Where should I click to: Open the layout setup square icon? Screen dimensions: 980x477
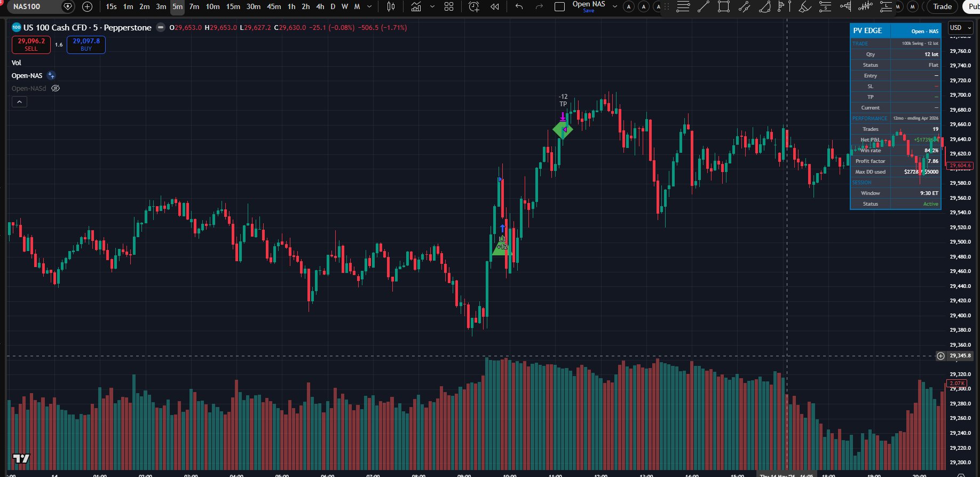click(x=559, y=6)
